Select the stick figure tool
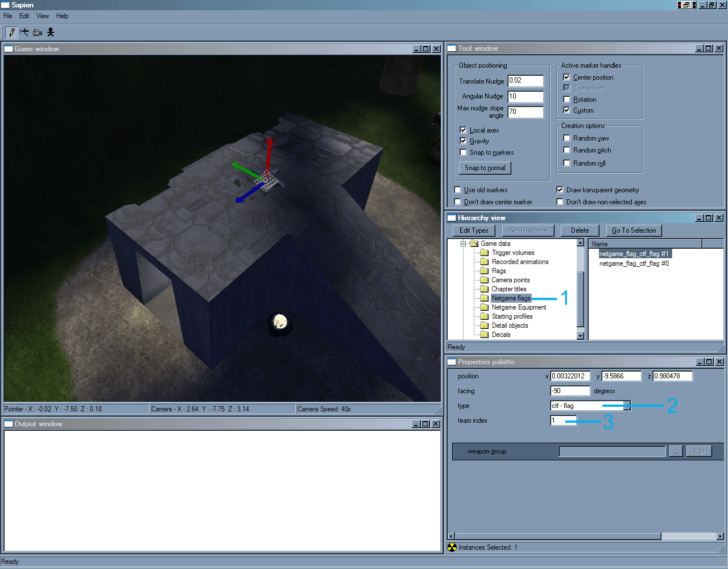Viewport: 728px width, 569px height. tap(51, 32)
